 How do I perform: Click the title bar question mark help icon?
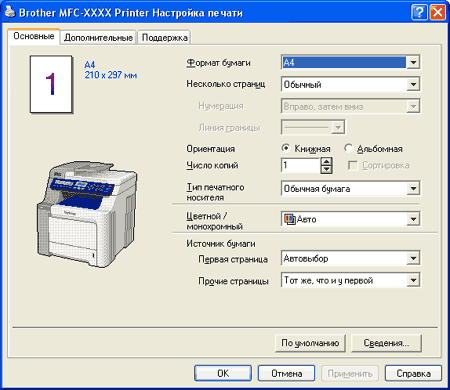coord(419,13)
